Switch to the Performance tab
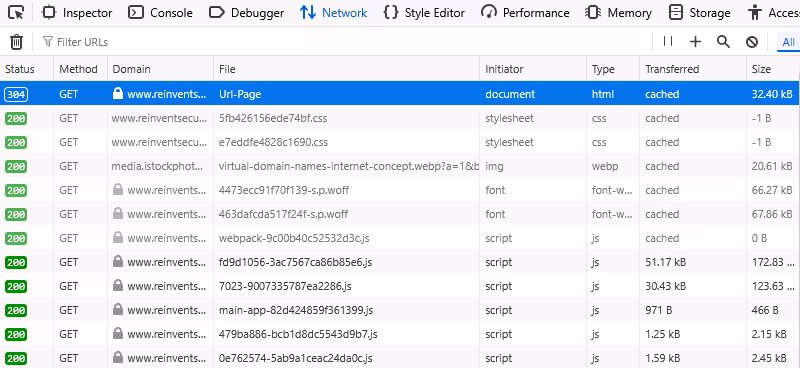Image resolution: width=800 pixels, height=368 pixels. coord(525,13)
